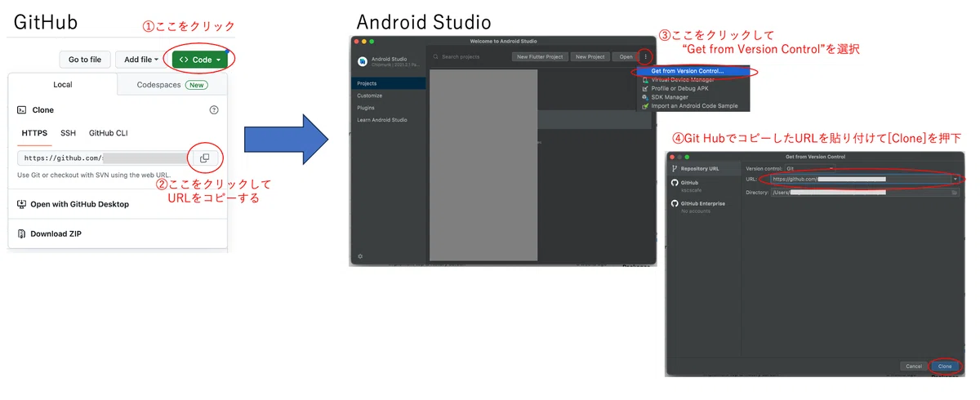The image size is (980, 400).
Task: Click the Android Studio logo icon
Action: [362, 60]
